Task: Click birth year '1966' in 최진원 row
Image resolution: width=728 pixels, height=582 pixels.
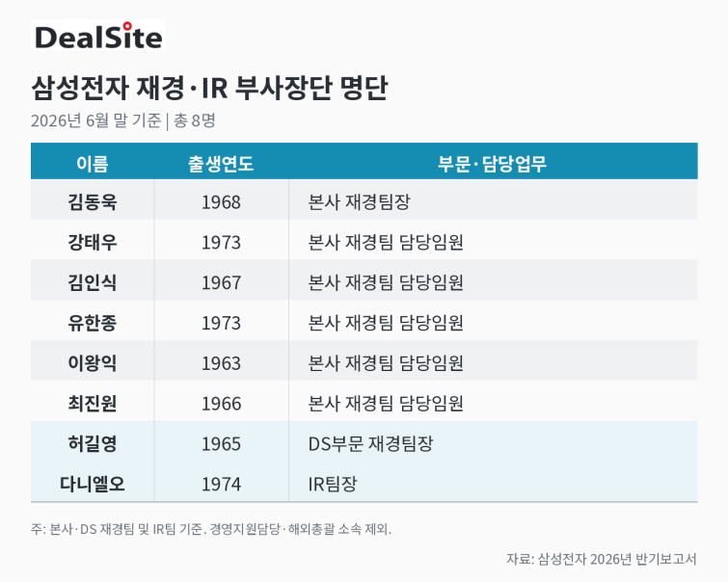Action: pyautogui.click(x=221, y=404)
